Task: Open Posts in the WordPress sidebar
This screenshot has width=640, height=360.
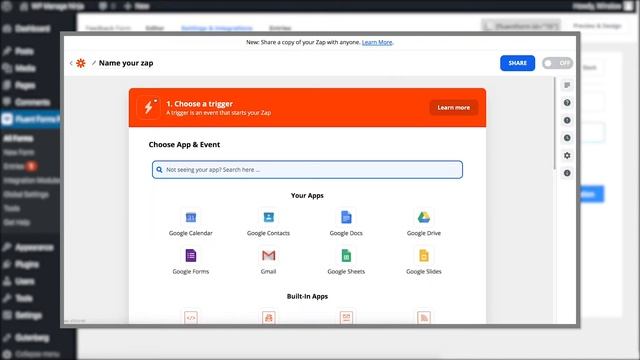Action: click(x=24, y=51)
